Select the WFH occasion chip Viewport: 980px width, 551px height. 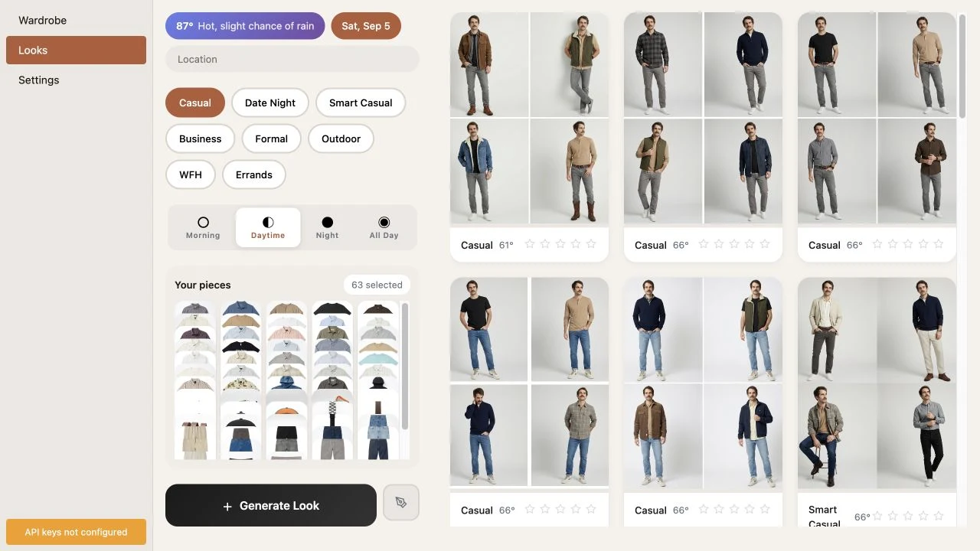(x=191, y=174)
